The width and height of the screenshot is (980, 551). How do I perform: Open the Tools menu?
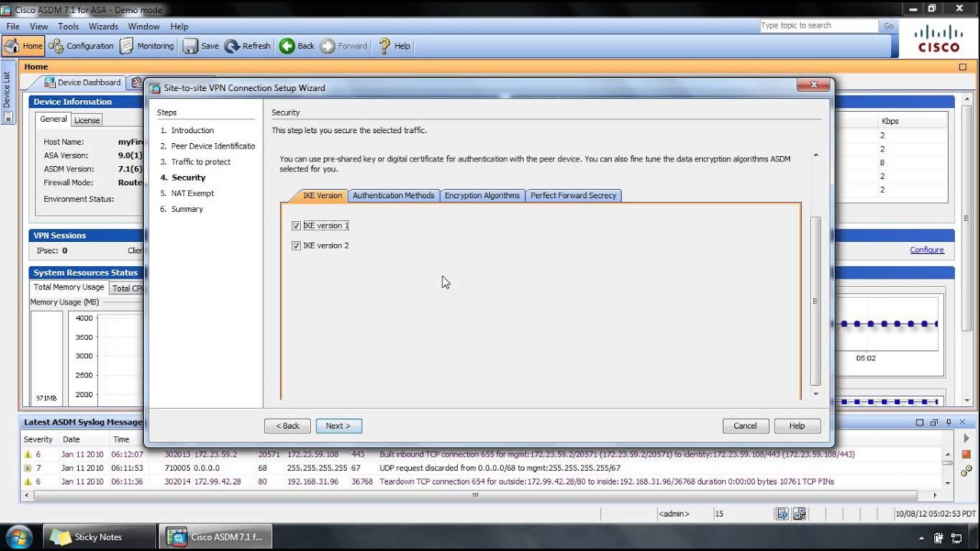coord(68,26)
